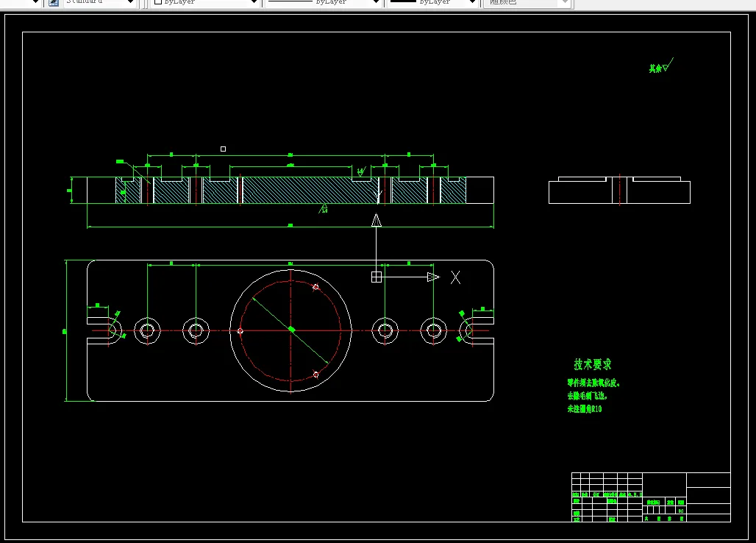Screen dimensions: 756x543
Task: Select the text 未注圆角R10
Action: click(585, 409)
